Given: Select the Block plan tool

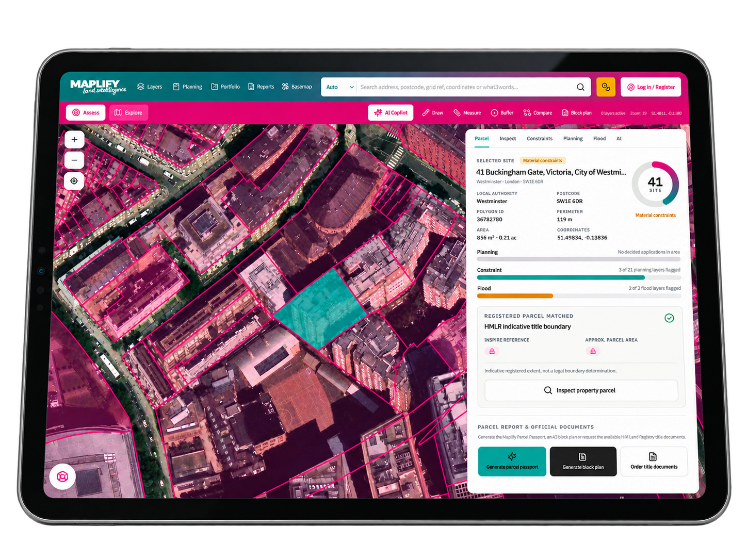Looking at the screenshot, I should 577,112.
